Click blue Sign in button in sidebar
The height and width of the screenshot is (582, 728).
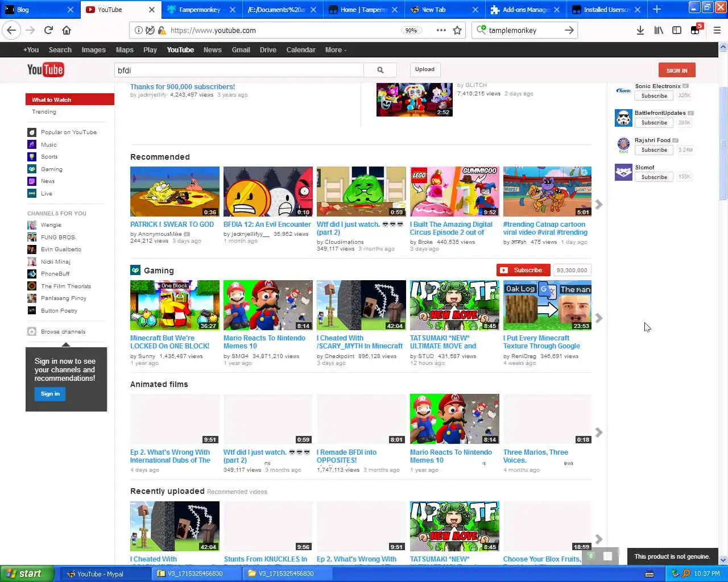(x=50, y=394)
